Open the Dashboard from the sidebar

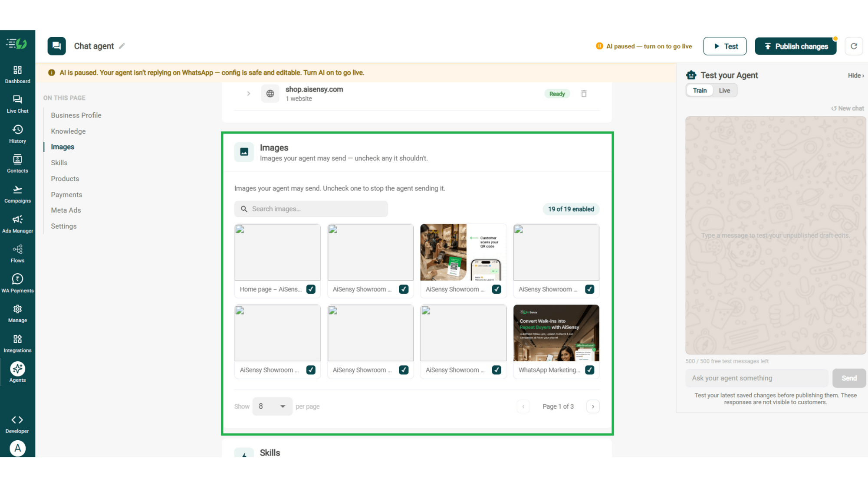point(17,75)
